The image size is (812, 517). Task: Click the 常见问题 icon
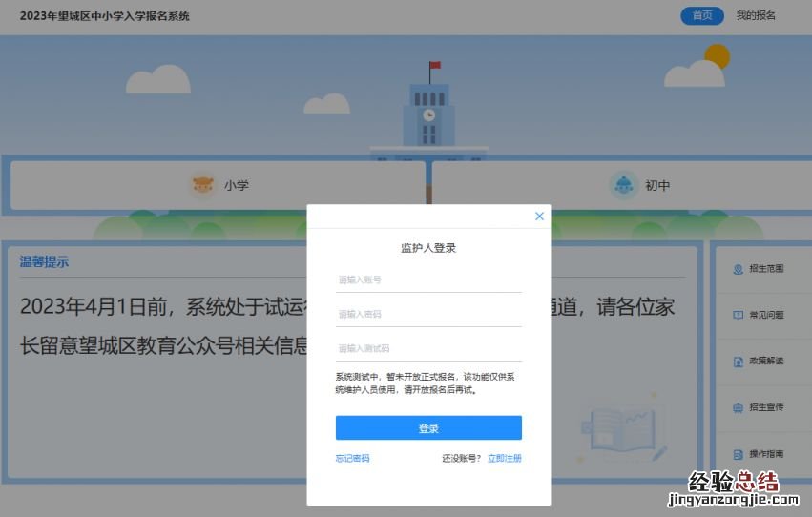(x=738, y=315)
